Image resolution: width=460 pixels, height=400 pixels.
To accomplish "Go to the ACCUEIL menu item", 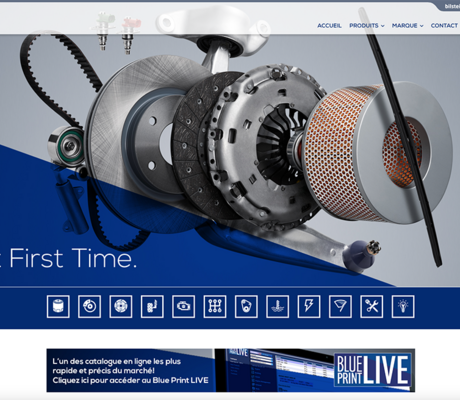I will point(329,26).
